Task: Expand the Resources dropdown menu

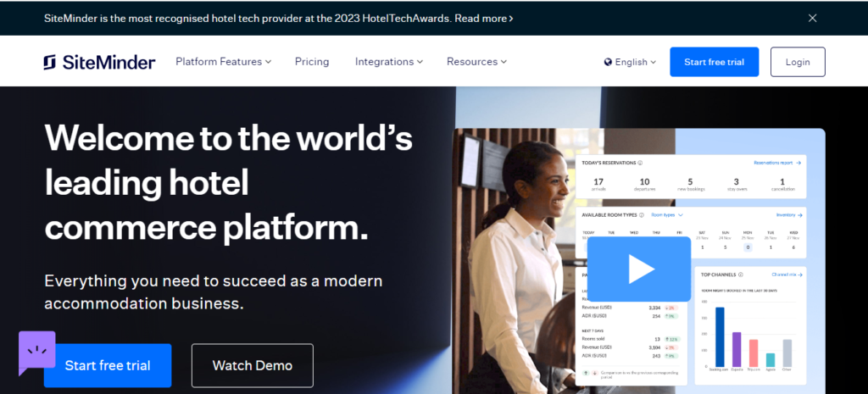Action: tap(476, 61)
